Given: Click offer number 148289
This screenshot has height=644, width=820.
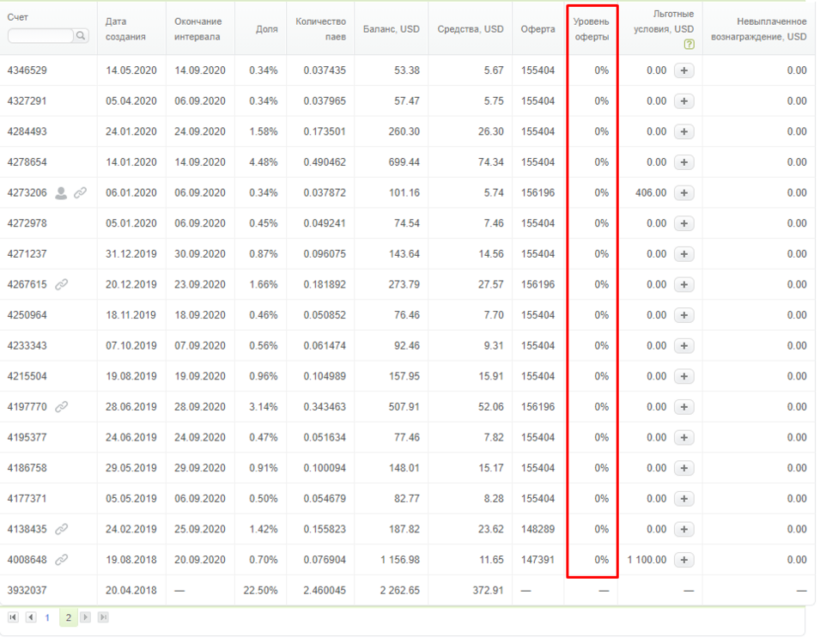Looking at the screenshot, I should (538, 530).
